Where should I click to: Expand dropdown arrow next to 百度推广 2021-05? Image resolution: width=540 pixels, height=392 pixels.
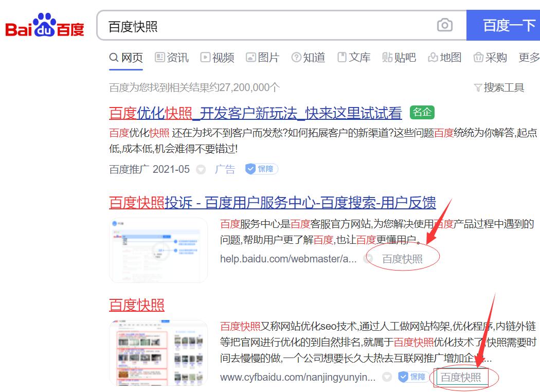201,169
